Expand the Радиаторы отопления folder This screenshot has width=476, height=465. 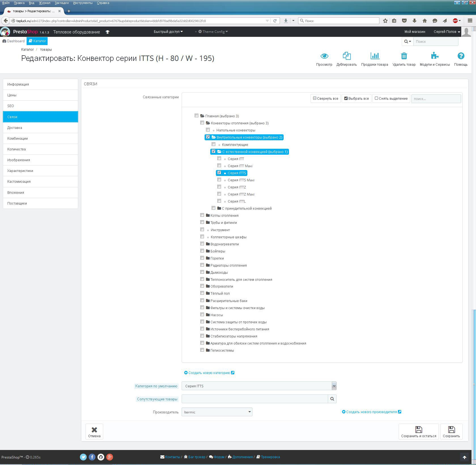click(x=208, y=265)
